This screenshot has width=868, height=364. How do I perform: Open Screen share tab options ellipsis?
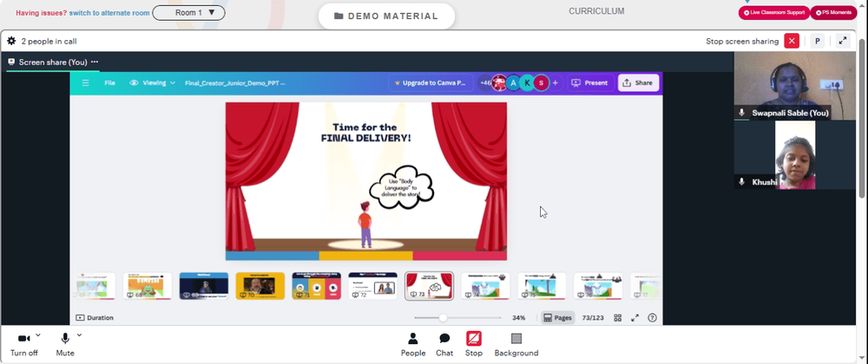(95, 62)
